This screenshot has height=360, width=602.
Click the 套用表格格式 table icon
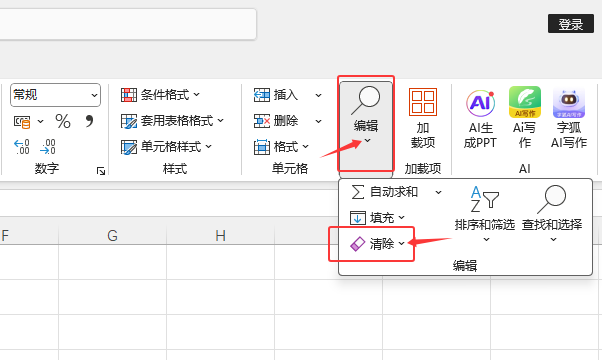point(129,121)
